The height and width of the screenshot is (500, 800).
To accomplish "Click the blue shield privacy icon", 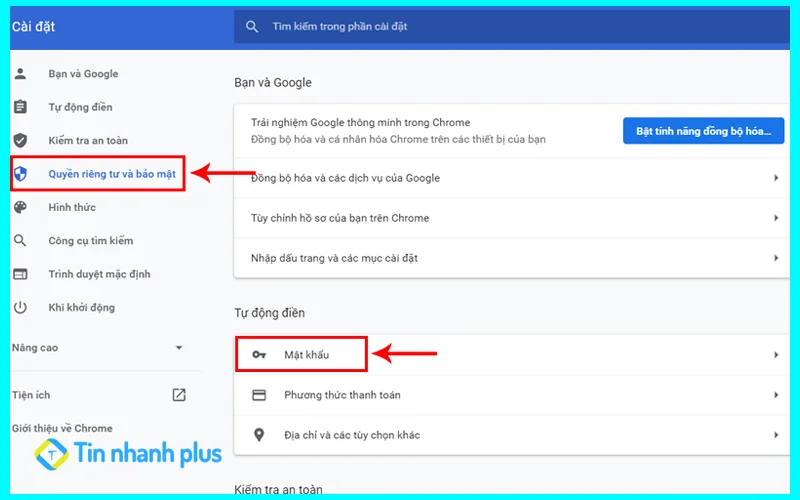I will click(x=20, y=174).
